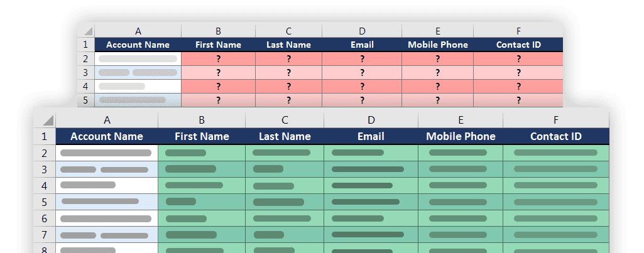This screenshot has width=644, height=253.
Task: Click "First Name" header cell in green sheet
Action: [202, 136]
